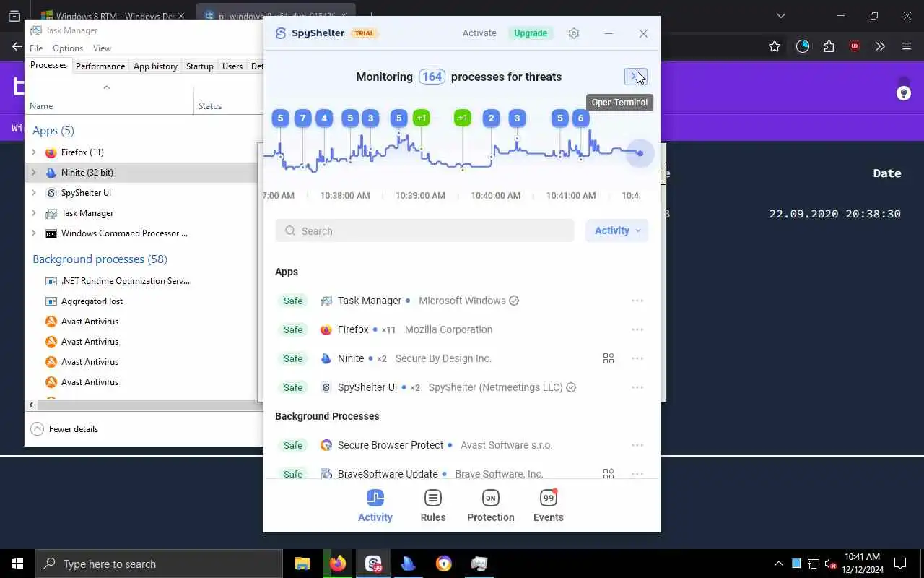Select timeline marker labeled 4
The height and width of the screenshot is (578, 924).
pyautogui.click(x=324, y=118)
